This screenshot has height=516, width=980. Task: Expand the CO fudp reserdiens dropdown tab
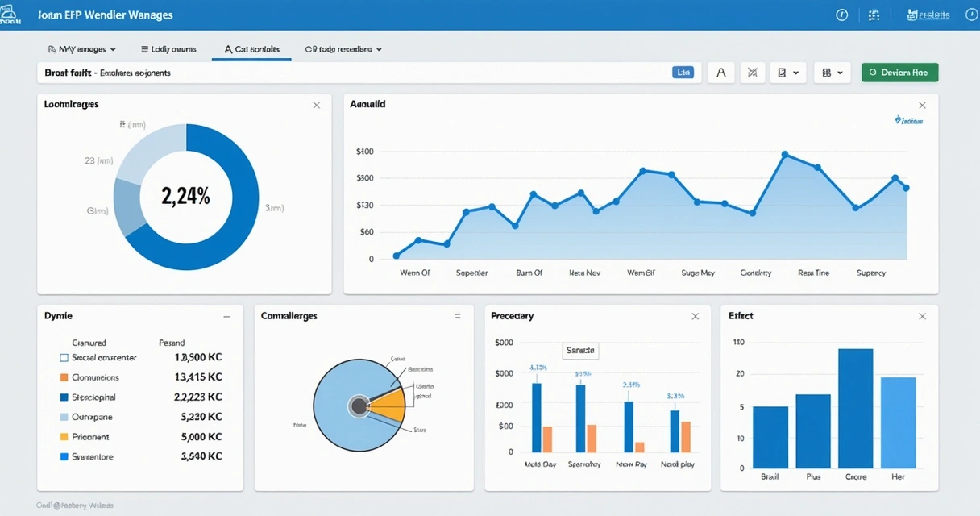pyautogui.click(x=343, y=49)
